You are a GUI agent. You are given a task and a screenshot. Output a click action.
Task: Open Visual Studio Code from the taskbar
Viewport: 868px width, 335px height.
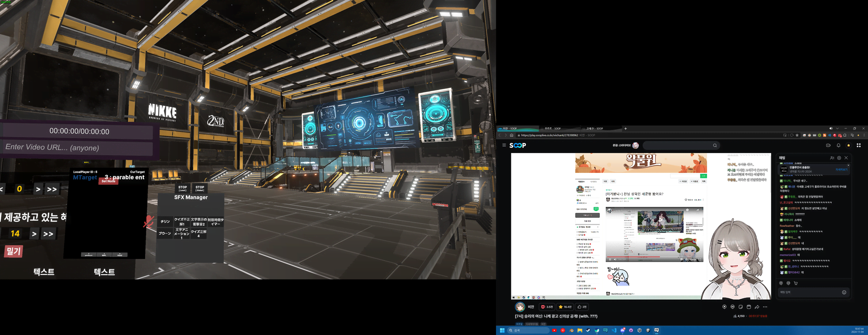[614, 330]
